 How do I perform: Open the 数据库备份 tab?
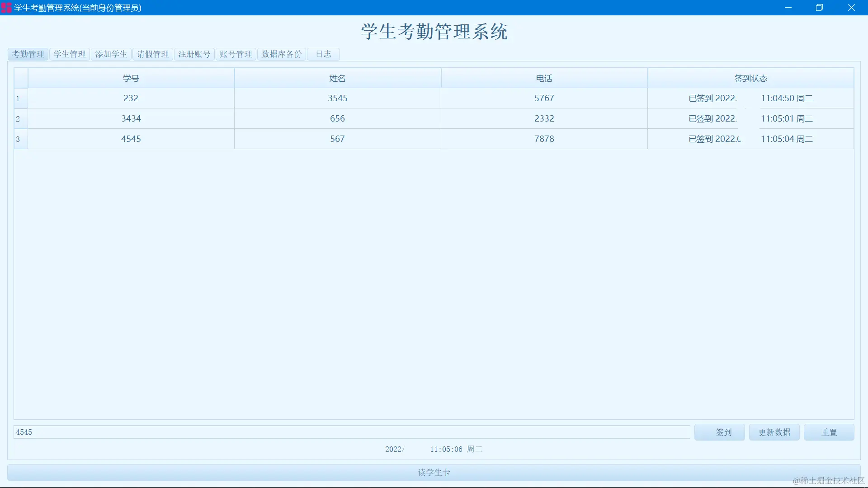tap(282, 54)
